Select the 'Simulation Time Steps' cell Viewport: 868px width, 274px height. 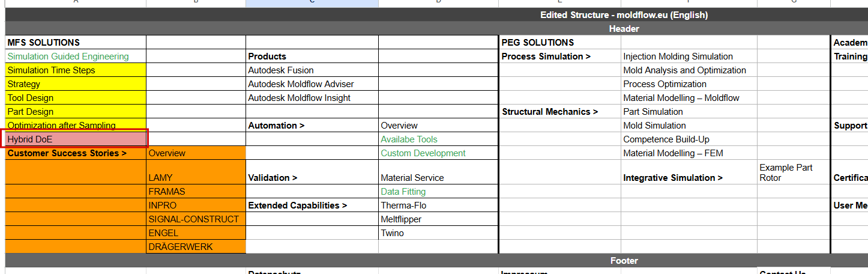point(76,70)
